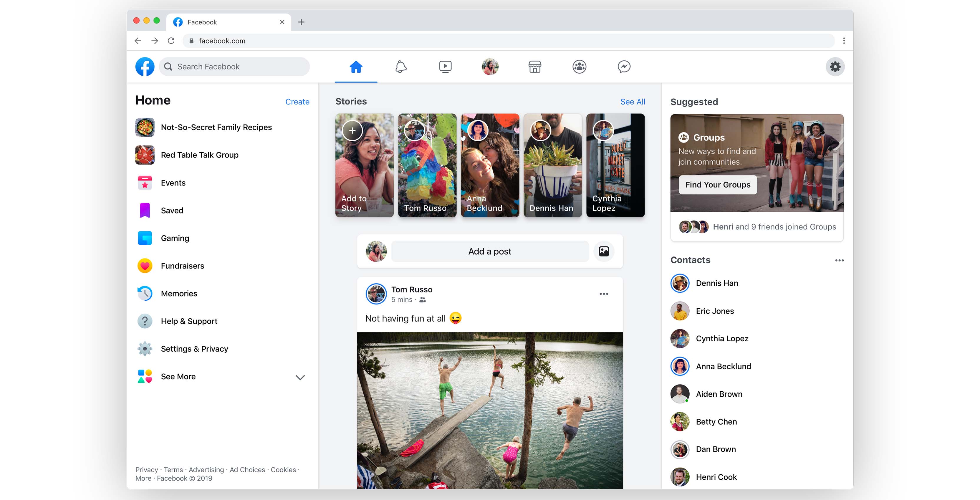Switch to the Home tab
The width and height of the screenshot is (980, 500).
(x=356, y=67)
